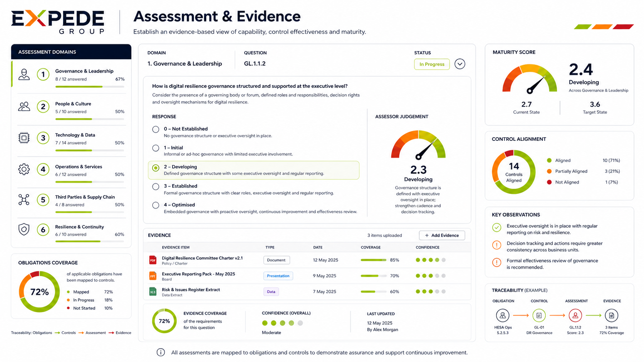The width and height of the screenshot is (644, 362).
Task: Click the numbered circle 1 badge
Action: coord(43,75)
